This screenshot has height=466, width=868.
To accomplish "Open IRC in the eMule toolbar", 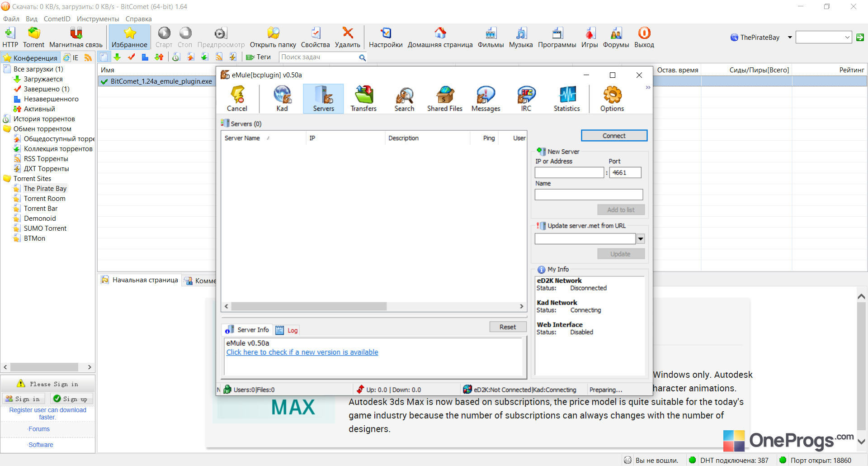I will tap(526, 99).
